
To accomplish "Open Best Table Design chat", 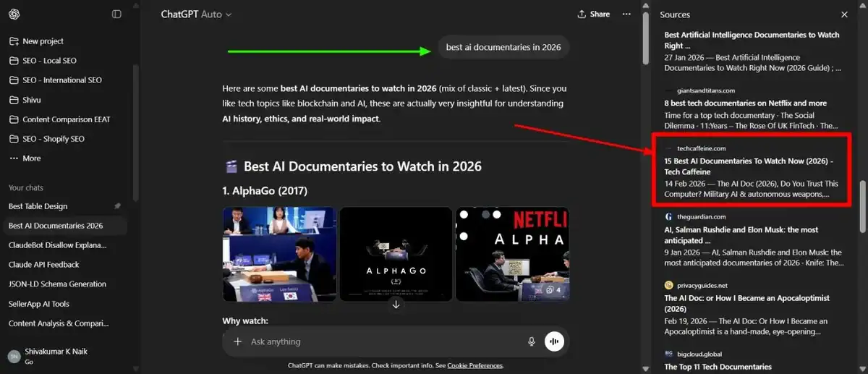I will pos(64,206).
